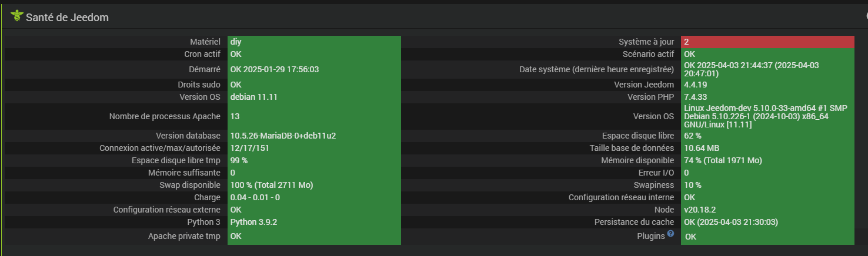This screenshot has width=868, height=256.
Task: Click the green caduceus health icon
Action: click(16, 16)
